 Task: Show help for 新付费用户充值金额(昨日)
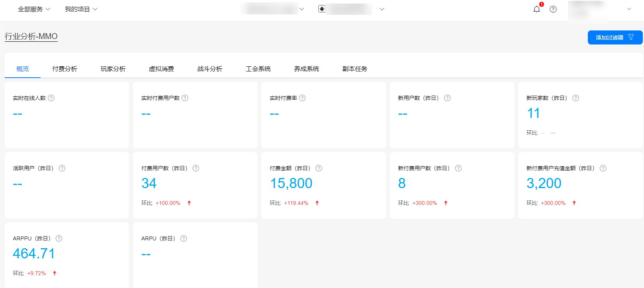coord(603,168)
